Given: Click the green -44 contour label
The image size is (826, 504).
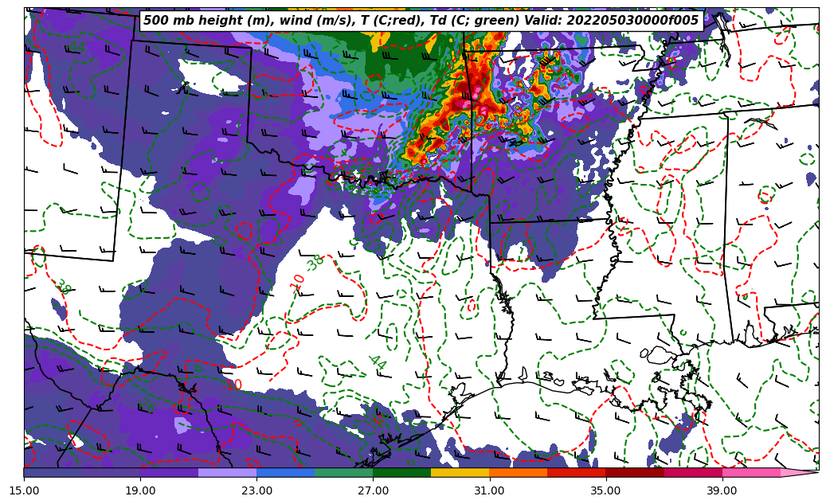Looking at the screenshot, I should 377,361.
